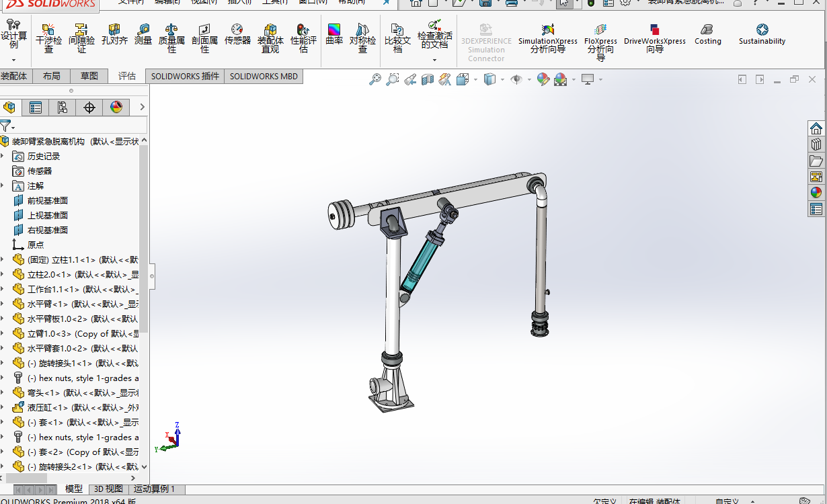Launch the FloXpress analysis wizard
Viewport: 827px width, 504px height.
pyautogui.click(x=600, y=42)
